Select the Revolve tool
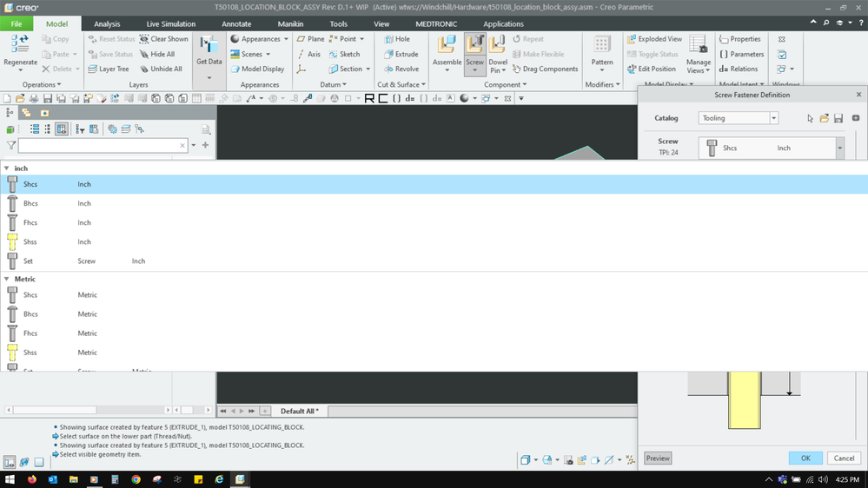The width and height of the screenshot is (868, 488). click(401, 69)
